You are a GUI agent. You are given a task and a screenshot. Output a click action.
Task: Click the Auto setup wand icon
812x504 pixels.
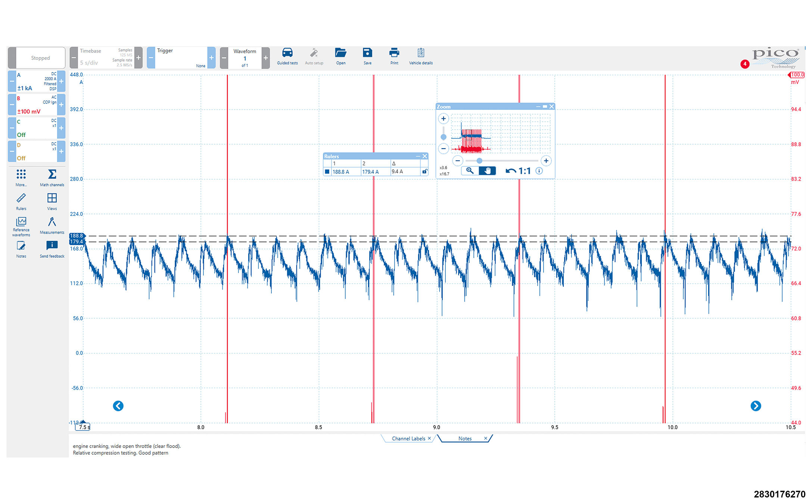[314, 53]
